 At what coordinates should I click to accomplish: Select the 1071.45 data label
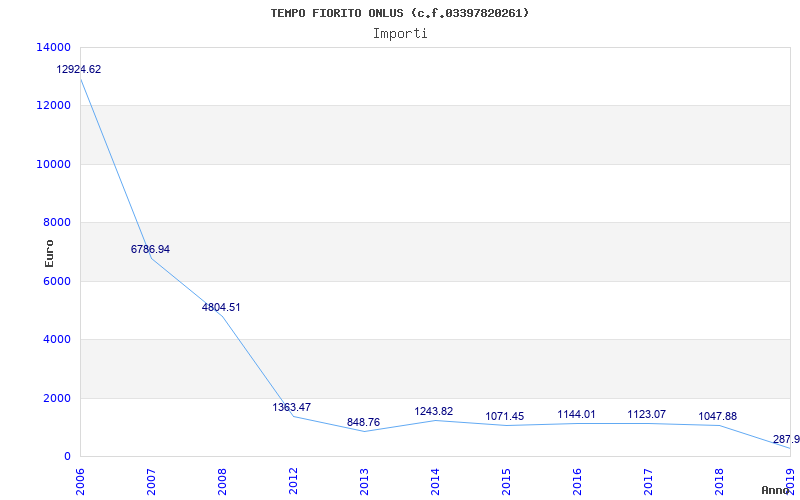coord(505,417)
